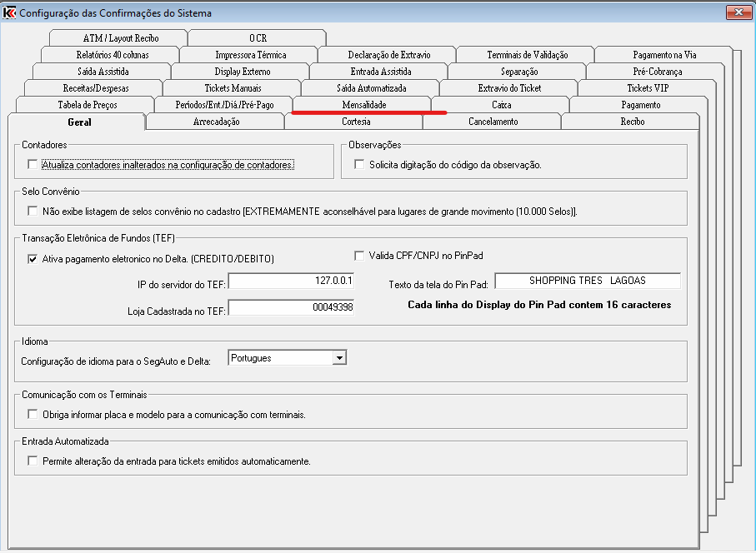756x553 pixels.
Task: Open the idioma Portugues dropdown
Action: [338, 358]
